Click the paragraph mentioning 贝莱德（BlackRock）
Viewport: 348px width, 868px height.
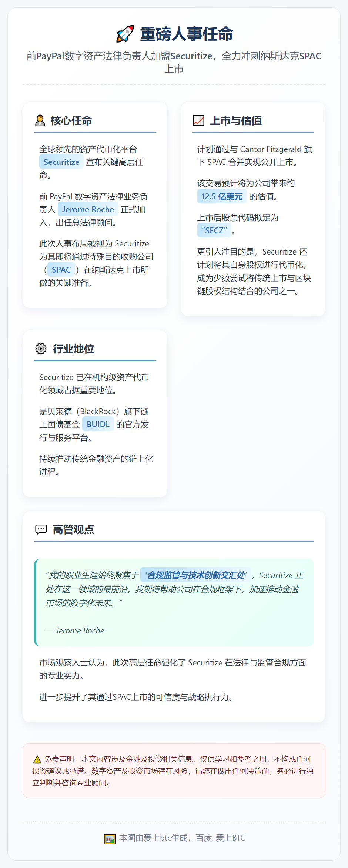[x=94, y=425]
